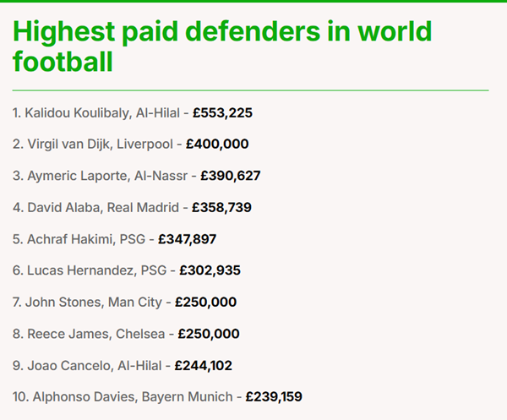
Task: Select the £358,739 salary figure
Action: point(222,207)
